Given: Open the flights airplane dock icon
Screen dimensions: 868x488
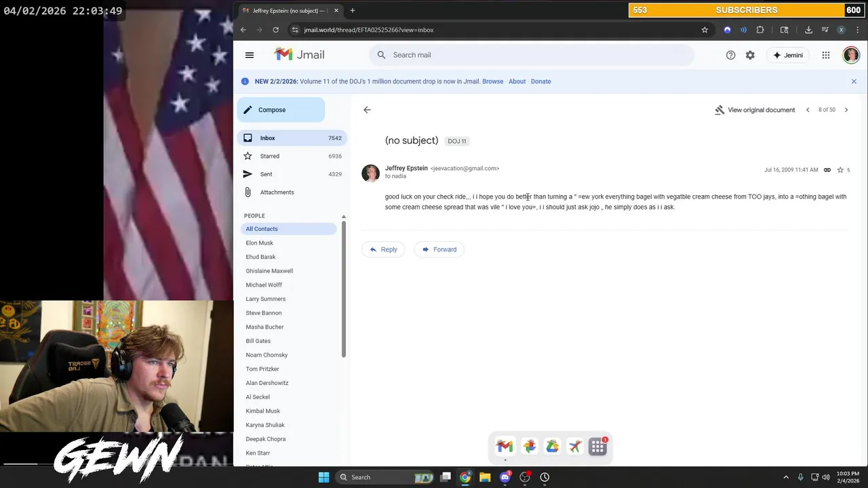Looking at the screenshot, I should pyautogui.click(x=575, y=446).
